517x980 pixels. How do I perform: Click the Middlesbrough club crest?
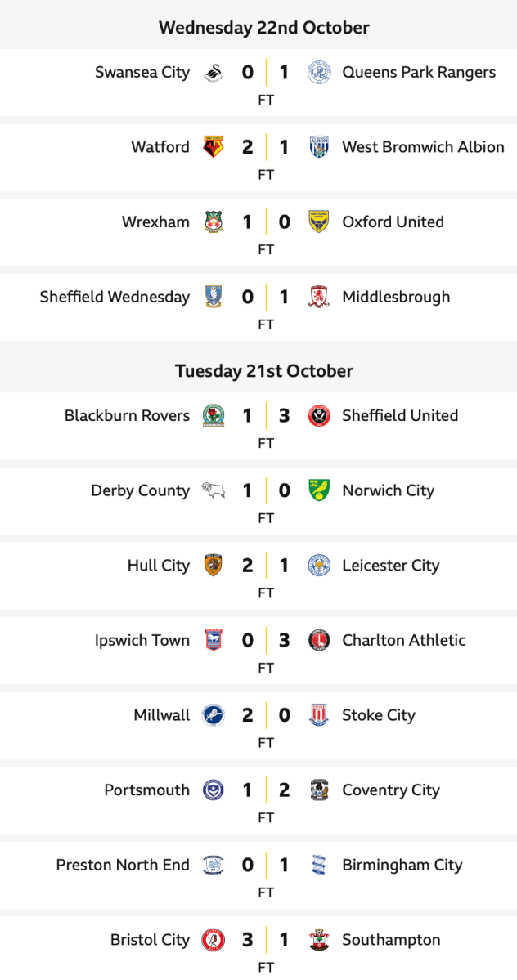tap(318, 298)
